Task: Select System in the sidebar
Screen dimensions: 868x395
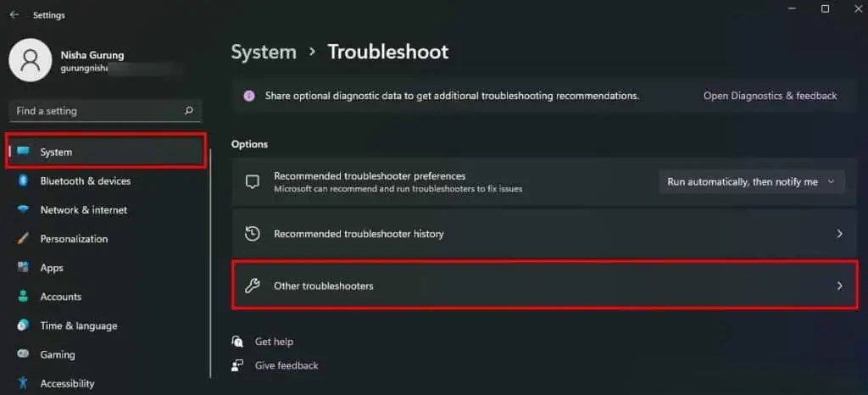Action: pyautogui.click(x=106, y=152)
